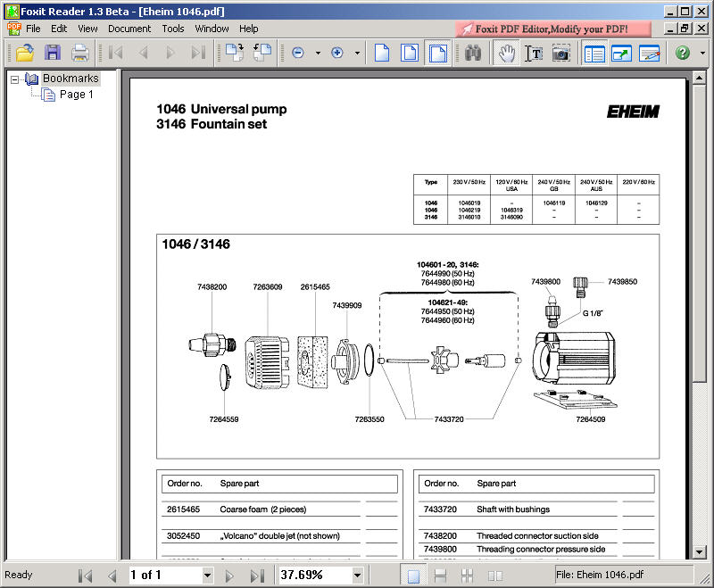Click the File: Eheim 1046.pdf status text
The width and height of the screenshot is (714, 588).
(600, 575)
